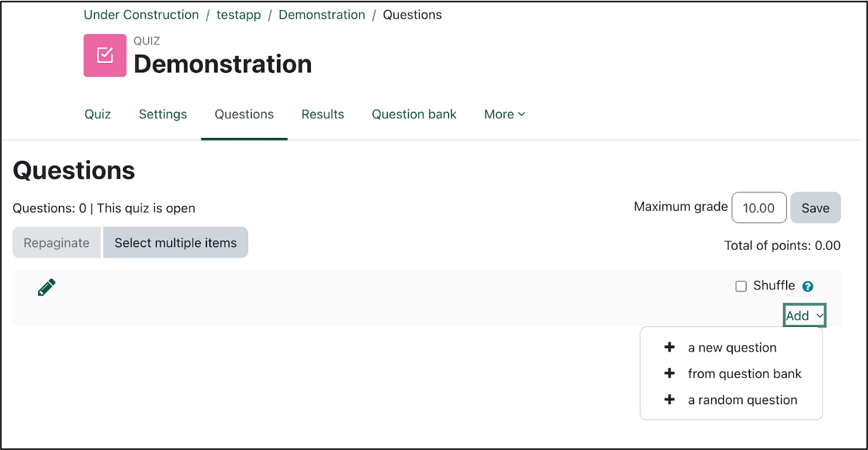This screenshot has width=868, height=450.
Task: Click the Shuffle help icon
Action: coord(807,286)
